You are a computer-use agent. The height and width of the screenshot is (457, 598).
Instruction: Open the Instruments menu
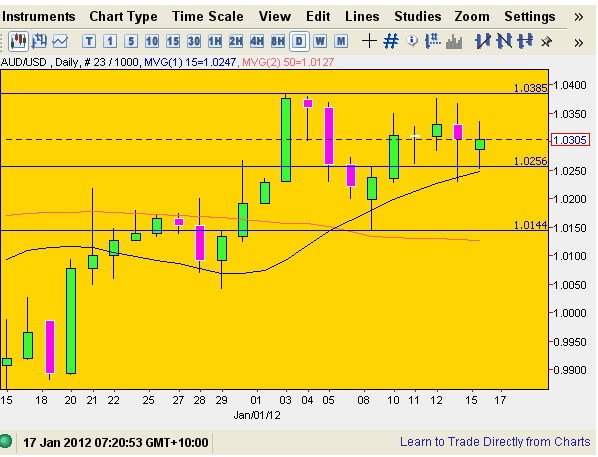39,16
